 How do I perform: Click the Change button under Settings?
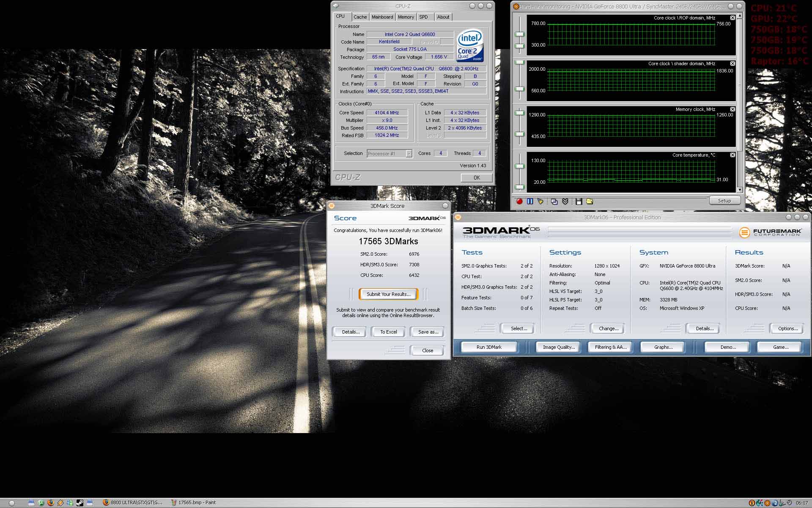(x=608, y=329)
